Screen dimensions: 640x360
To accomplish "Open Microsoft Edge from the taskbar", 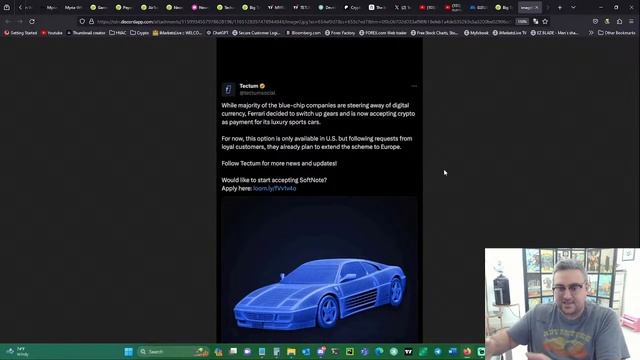I will pyautogui.click(x=379, y=351).
